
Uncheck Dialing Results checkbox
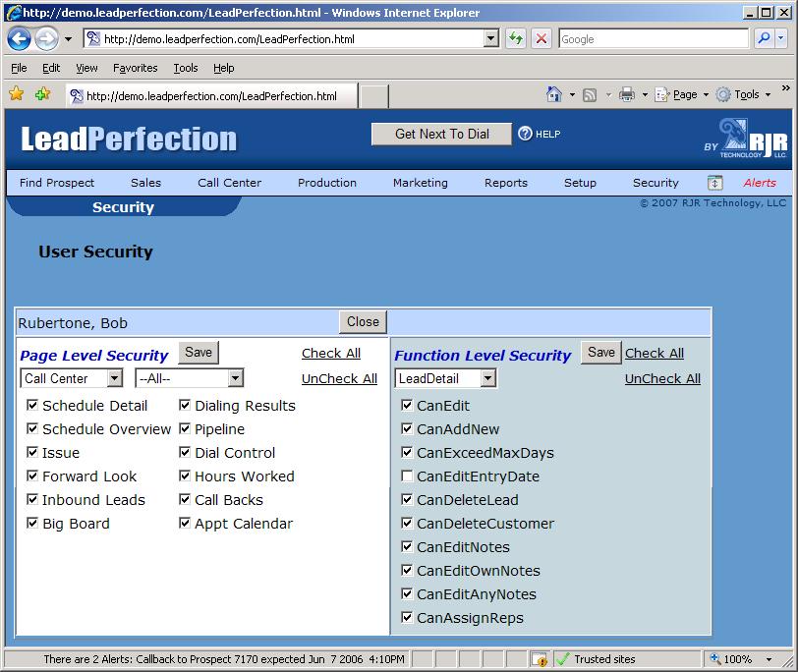click(185, 405)
